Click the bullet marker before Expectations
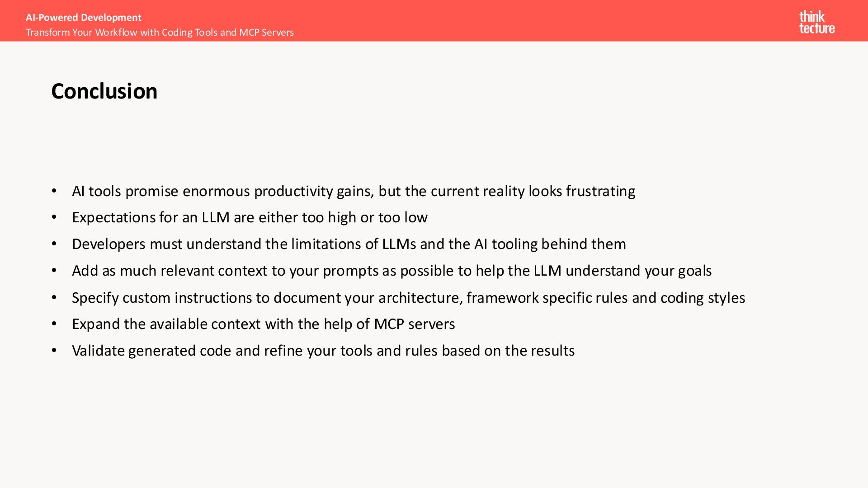This screenshot has height=488, width=868. pos(54,217)
